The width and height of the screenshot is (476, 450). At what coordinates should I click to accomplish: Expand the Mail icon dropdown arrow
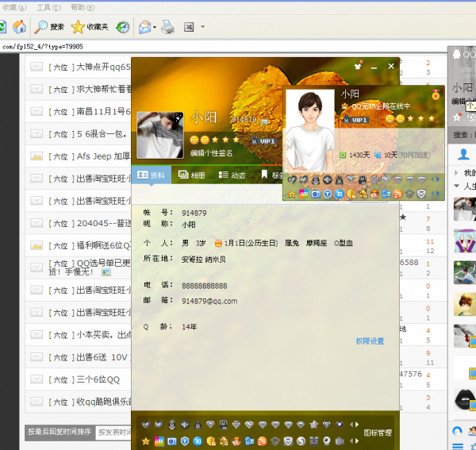click(155, 27)
